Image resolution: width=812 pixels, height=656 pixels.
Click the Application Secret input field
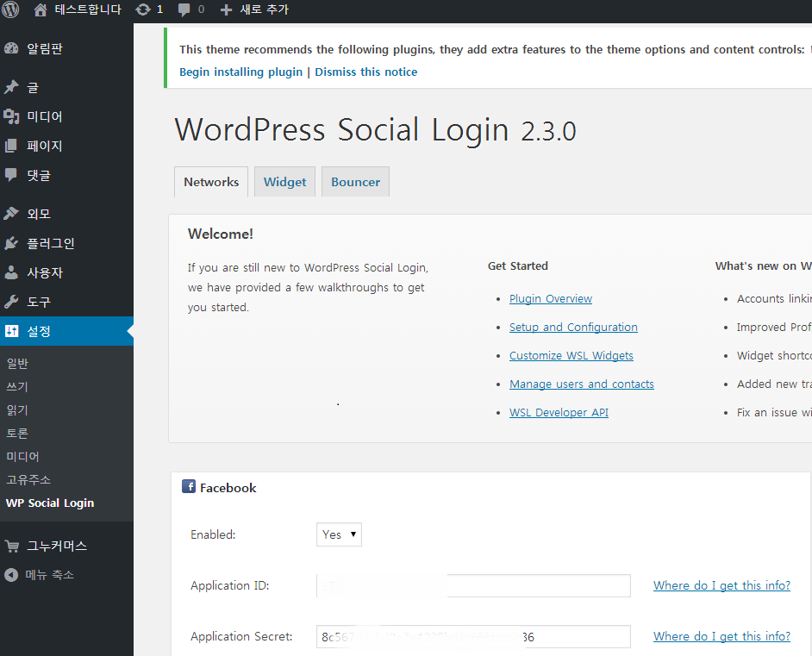click(x=473, y=637)
